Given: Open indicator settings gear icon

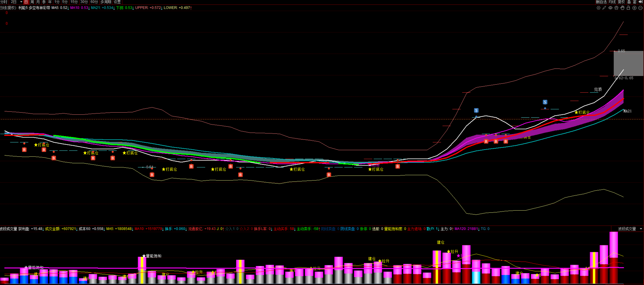Looking at the screenshot, I should (x=598, y=8).
